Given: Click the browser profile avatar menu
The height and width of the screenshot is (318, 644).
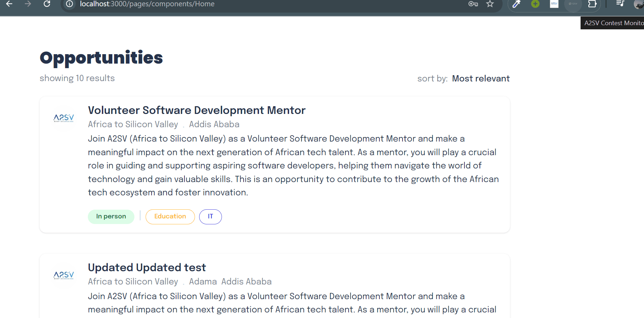Looking at the screenshot, I should pos(638,4).
